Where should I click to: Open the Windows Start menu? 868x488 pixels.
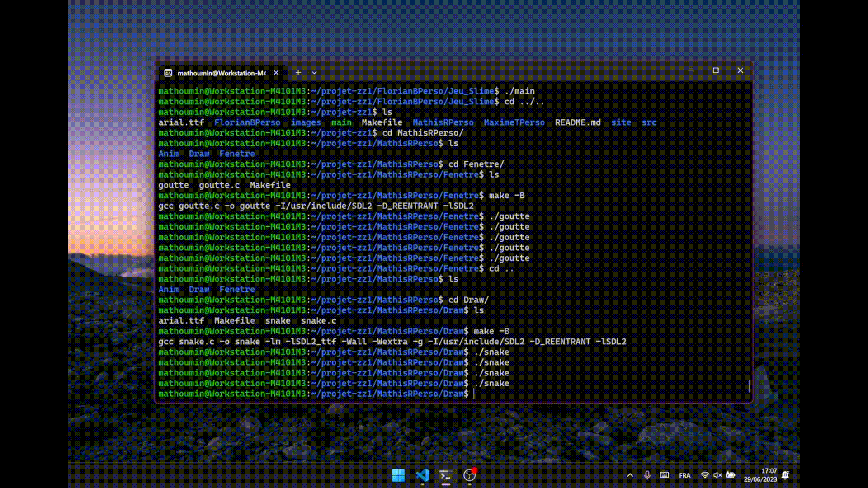click(398, 475)
